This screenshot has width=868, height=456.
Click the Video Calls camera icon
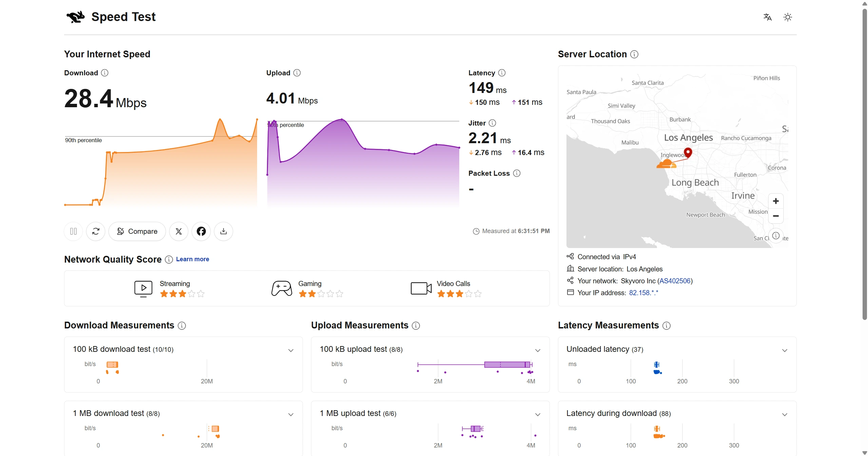point(421,288)
